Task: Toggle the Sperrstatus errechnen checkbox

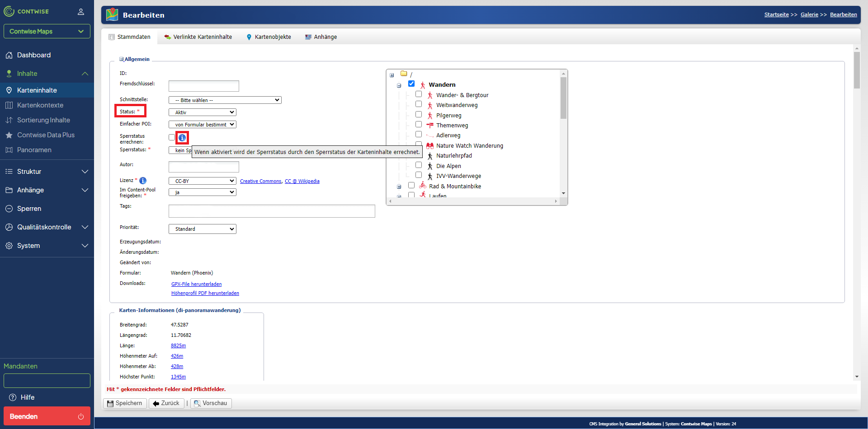Action: click(x=172, y=137)
